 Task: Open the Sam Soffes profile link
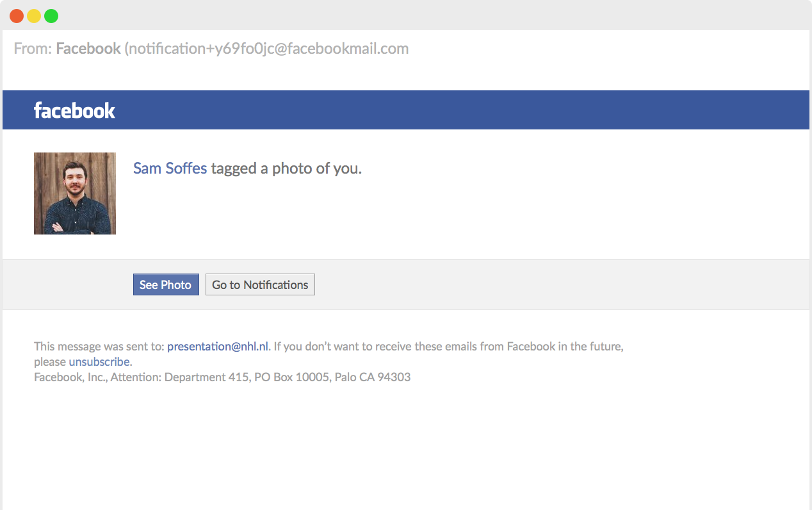point(170,169)
